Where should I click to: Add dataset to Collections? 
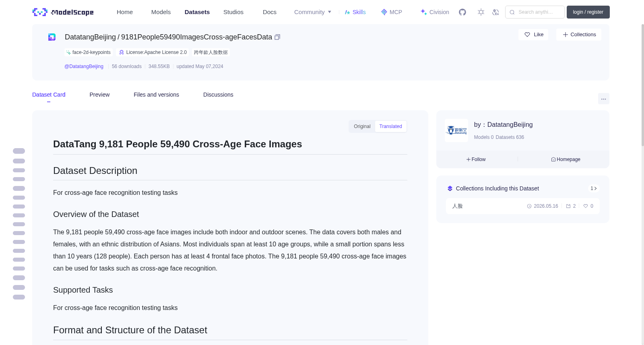point(579,35)
